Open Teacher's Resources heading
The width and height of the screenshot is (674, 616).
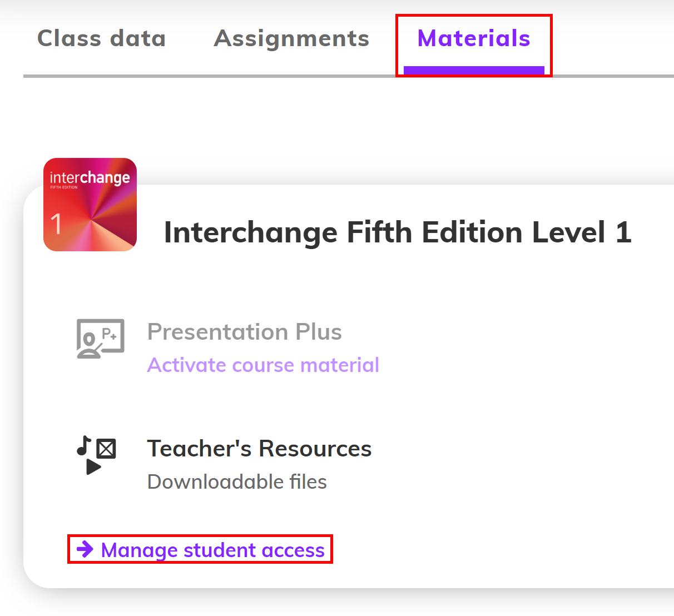click(x=259, y=449)
